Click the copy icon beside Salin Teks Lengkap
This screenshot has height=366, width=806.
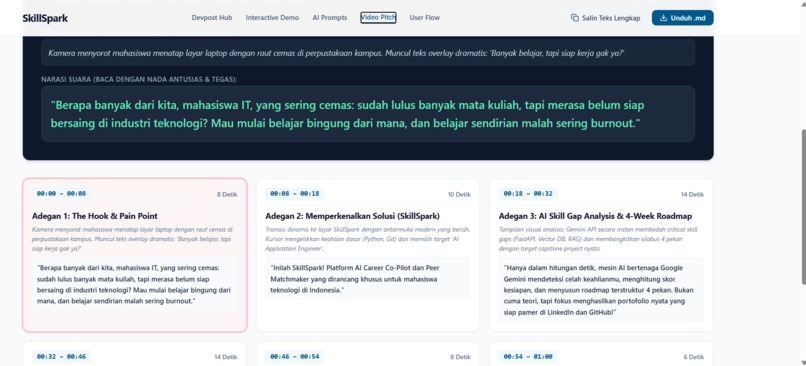click(575, 18)
